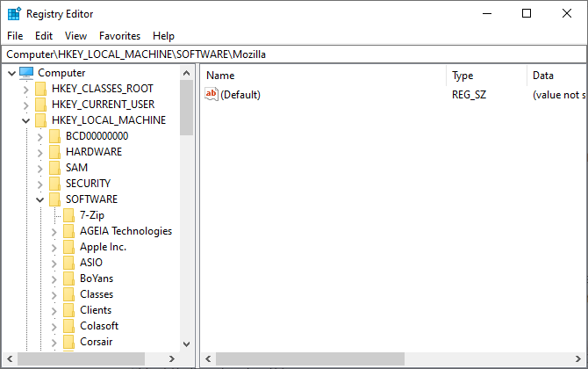Click the BoYans folder icon
The image size is (588, 369).
(69, 279)
